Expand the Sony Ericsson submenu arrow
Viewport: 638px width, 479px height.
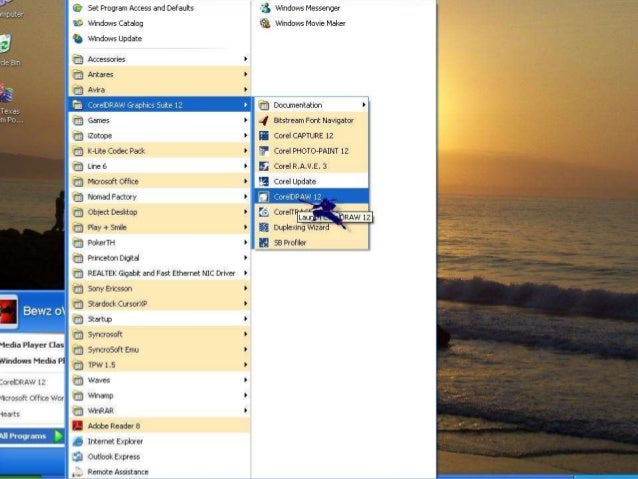pyautogui.click(x=245, y=288)
